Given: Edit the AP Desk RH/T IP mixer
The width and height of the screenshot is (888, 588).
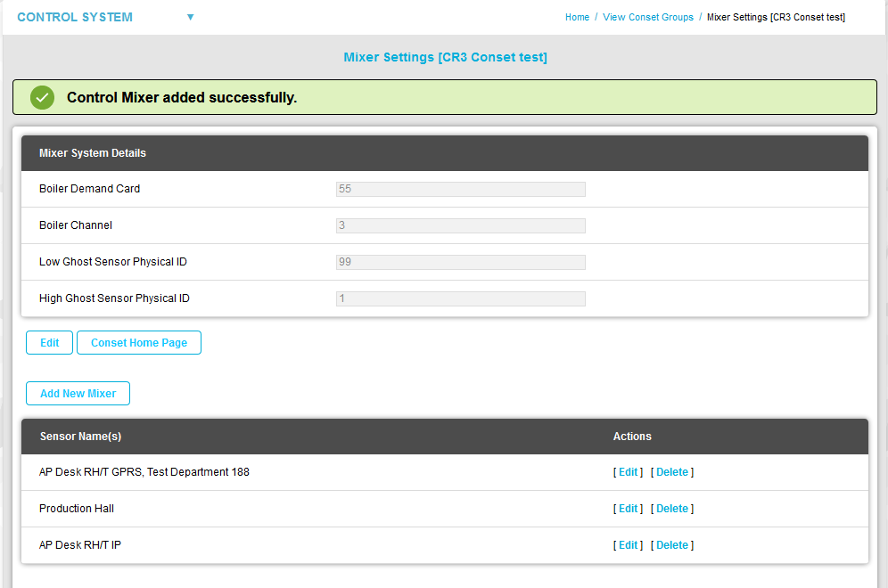Looking at the screenshot, I should pyautogui.click(x=628, y=545).
